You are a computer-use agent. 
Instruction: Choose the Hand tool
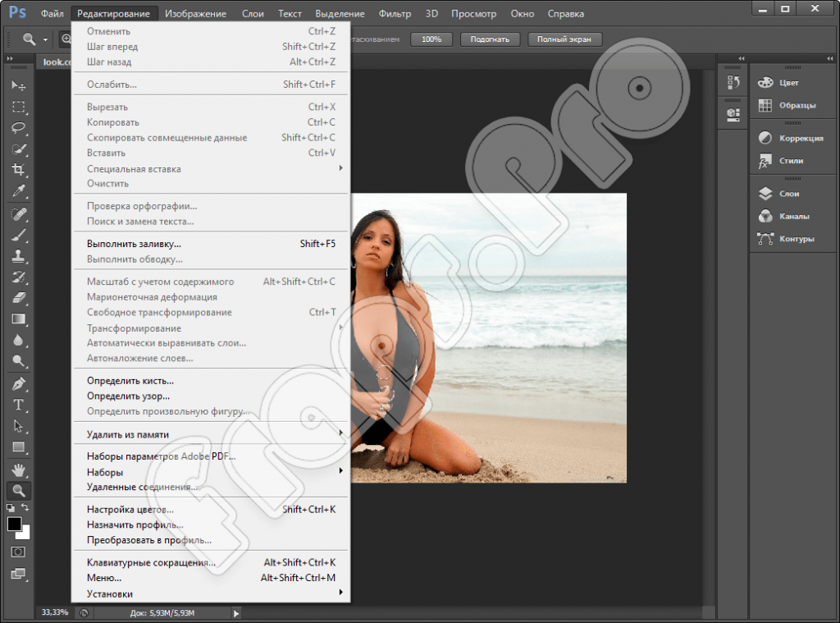click(18, 470)
